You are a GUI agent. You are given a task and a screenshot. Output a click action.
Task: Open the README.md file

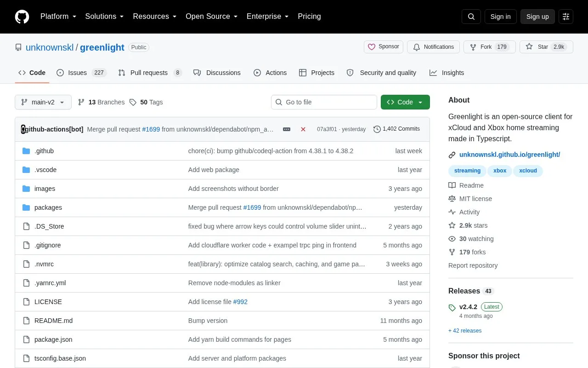53,321
